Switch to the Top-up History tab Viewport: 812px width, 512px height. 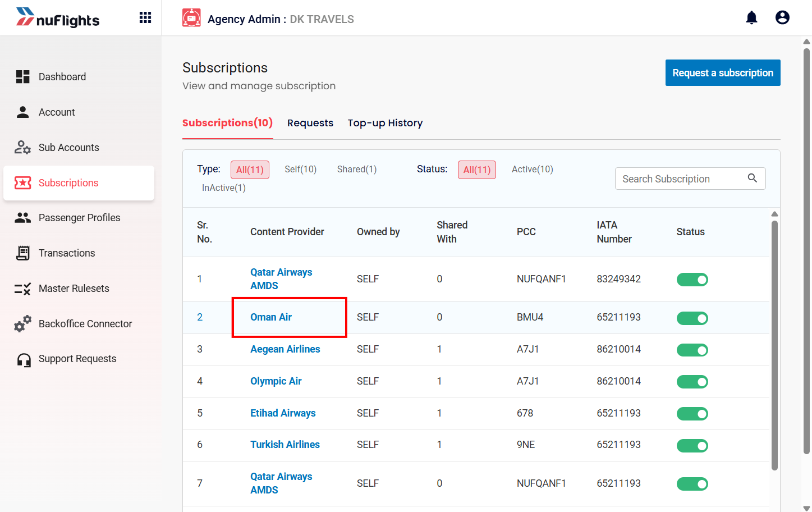click(385, 123)
